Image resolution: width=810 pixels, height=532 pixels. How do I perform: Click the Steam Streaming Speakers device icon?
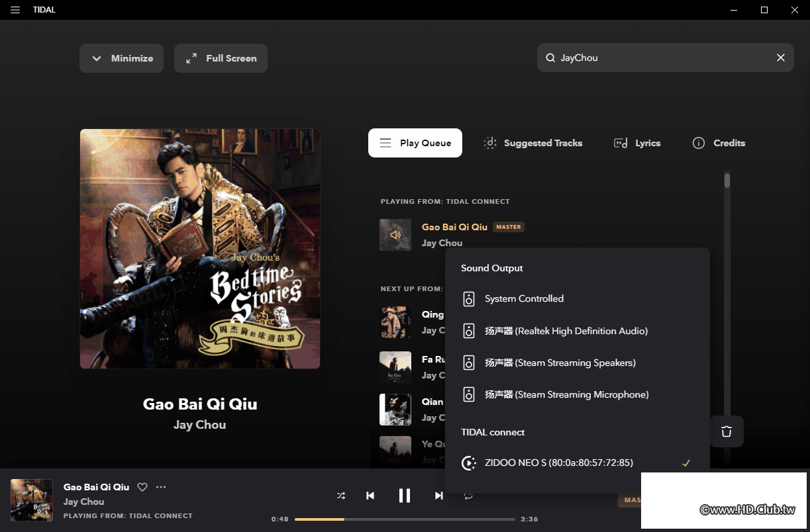click(x=469, y=363)
